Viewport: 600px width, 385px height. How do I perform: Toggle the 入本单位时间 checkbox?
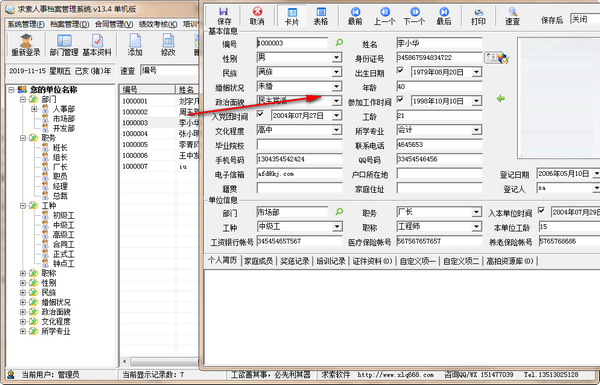(541, 210)
